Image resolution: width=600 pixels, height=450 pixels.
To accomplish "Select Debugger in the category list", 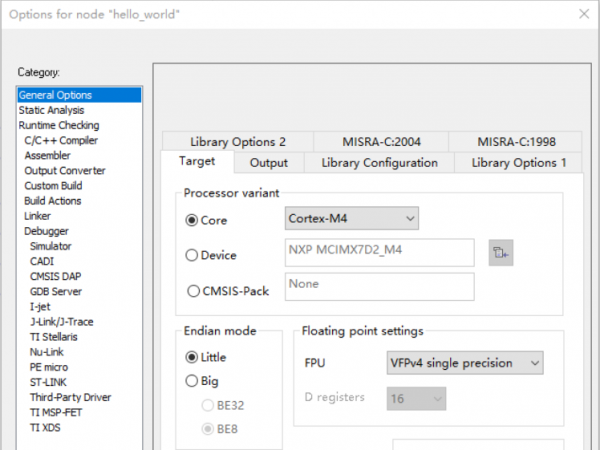I will click(x=46, y=231).
